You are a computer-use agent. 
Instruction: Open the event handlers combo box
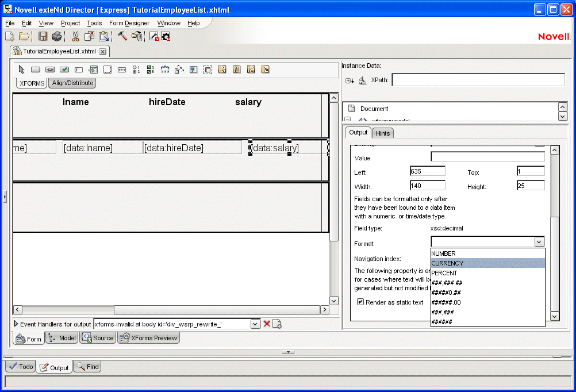tap(256, 324)
